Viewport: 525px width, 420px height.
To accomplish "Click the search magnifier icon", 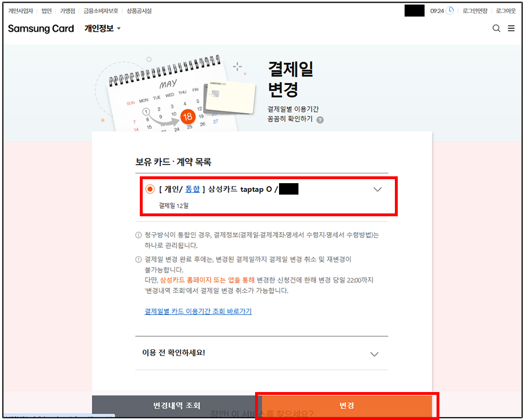I will coord(496,29).
